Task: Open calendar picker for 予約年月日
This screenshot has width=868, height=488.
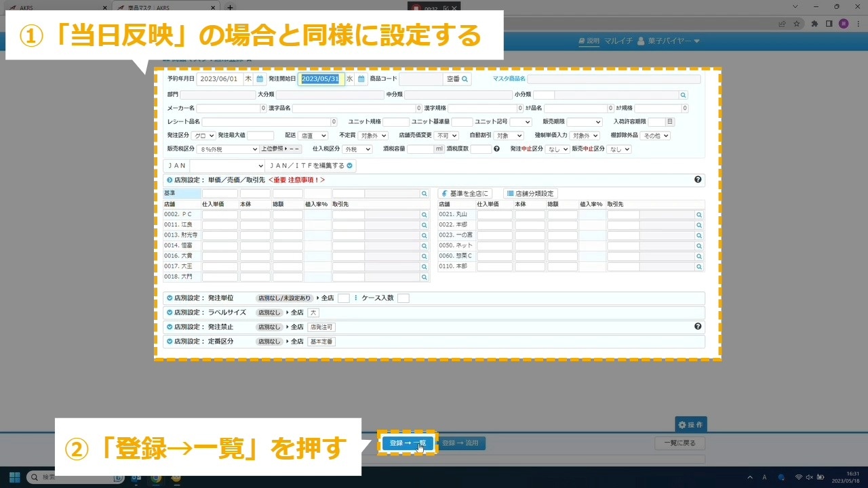Action: pyautogui.click(x=259, y=79)
